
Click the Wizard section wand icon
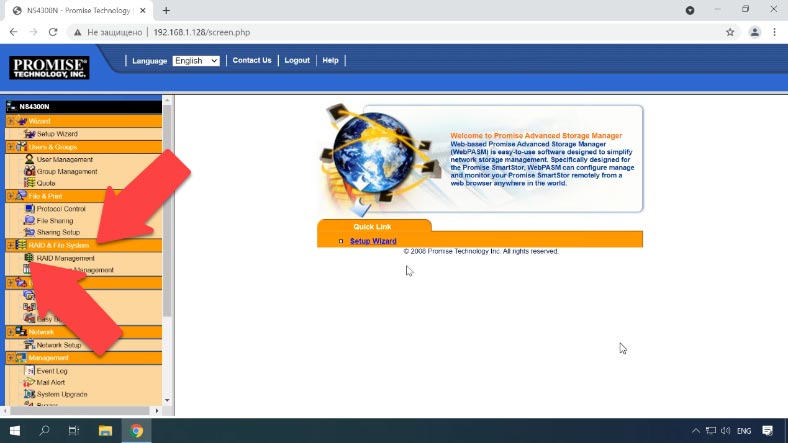point(21,121)
